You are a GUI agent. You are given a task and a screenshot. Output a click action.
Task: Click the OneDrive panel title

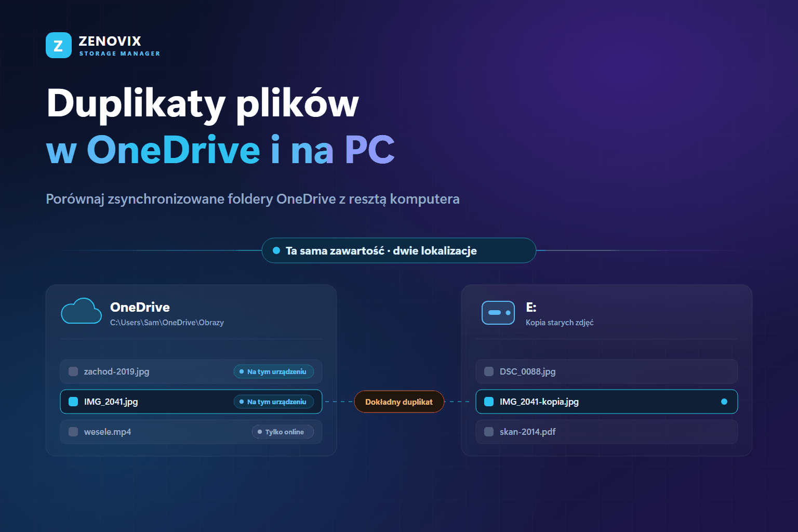tap(140, 307)
